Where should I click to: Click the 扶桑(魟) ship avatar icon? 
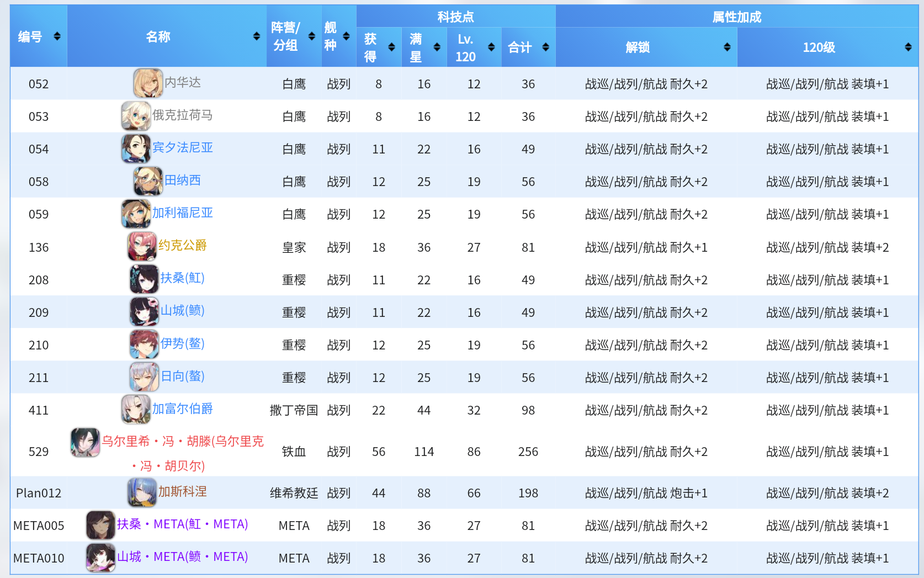pos(144,278)
